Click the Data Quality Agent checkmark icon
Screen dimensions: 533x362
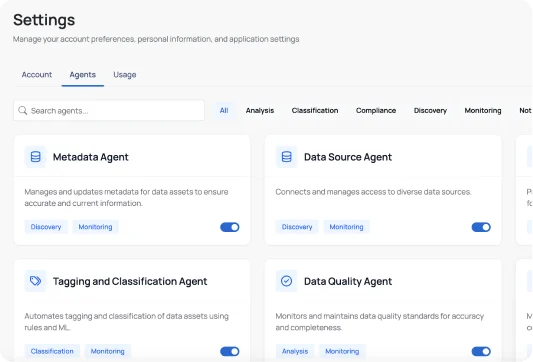click(287, 281)
